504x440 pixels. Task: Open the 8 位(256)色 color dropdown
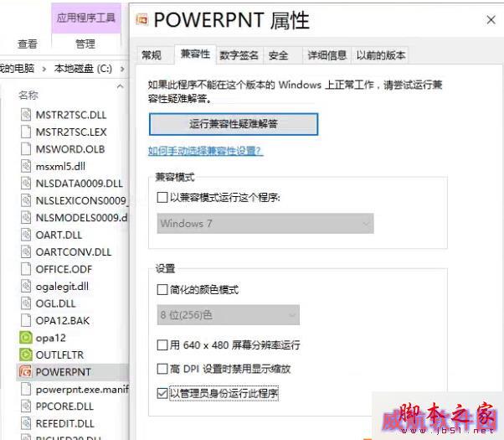point(229,315)
